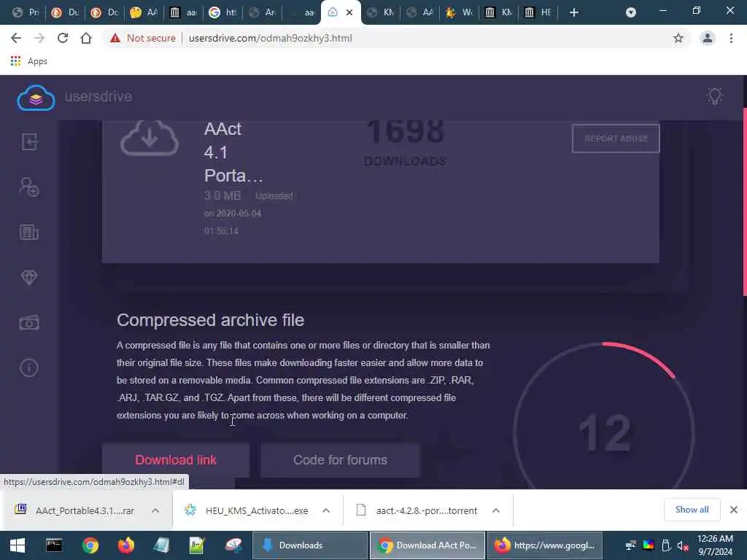Open the news sidebar icon
This screenshot has height=560, width=747.
click(x=29, y=232)
